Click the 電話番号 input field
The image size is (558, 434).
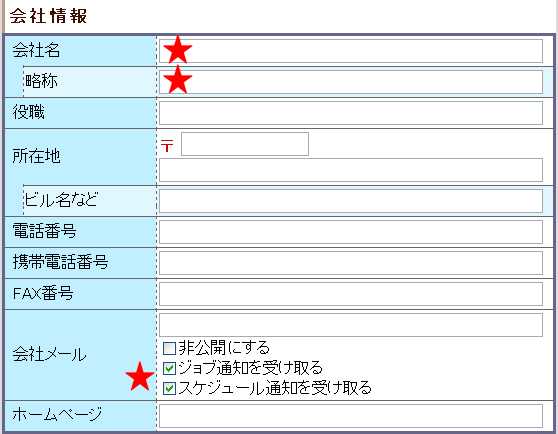pos(351,232)
